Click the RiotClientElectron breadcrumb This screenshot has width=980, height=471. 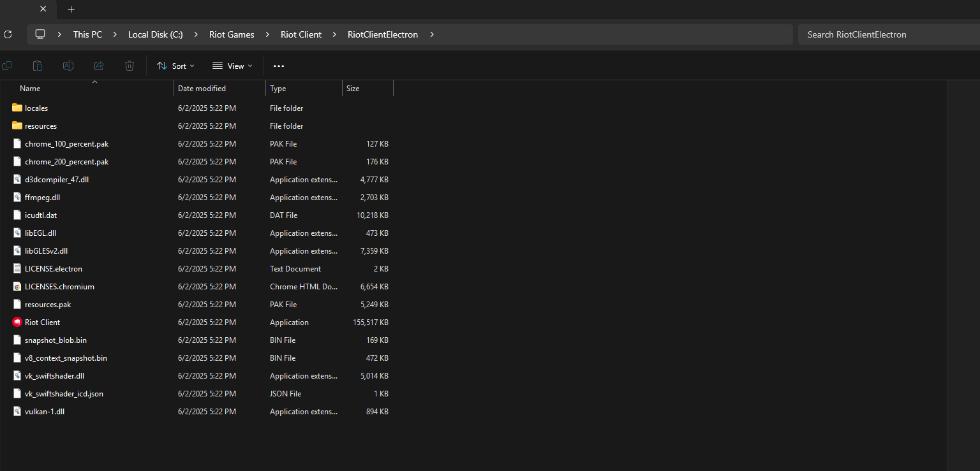click(x=383, y=34)
